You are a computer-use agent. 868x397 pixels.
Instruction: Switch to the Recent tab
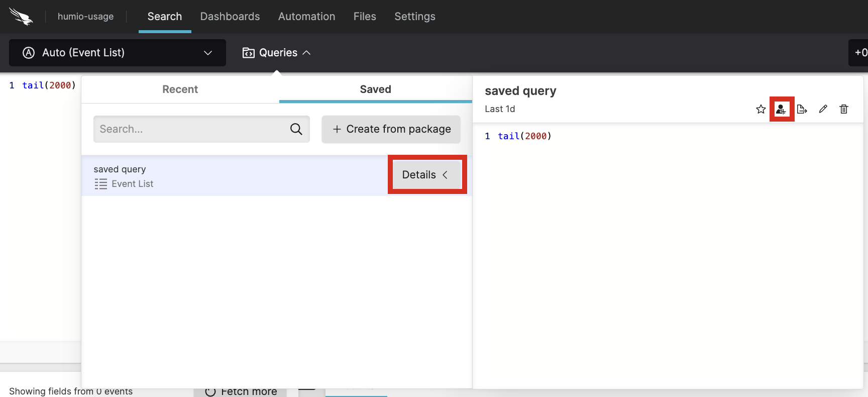[180, 89]
